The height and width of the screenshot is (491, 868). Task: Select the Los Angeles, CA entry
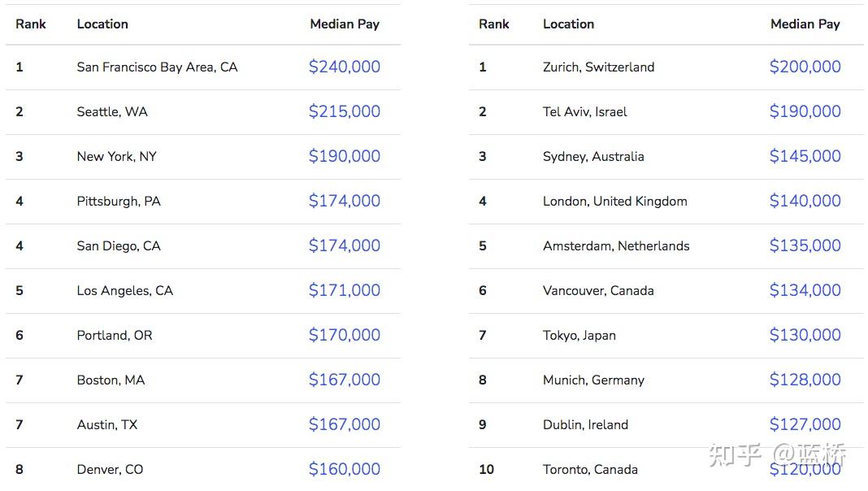click(x=124, y=290)
